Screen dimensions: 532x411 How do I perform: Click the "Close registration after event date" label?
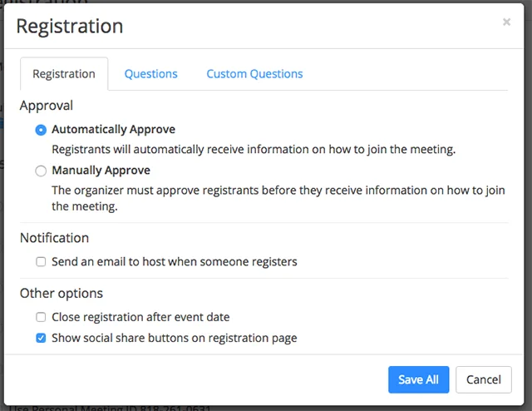[140, 317]
